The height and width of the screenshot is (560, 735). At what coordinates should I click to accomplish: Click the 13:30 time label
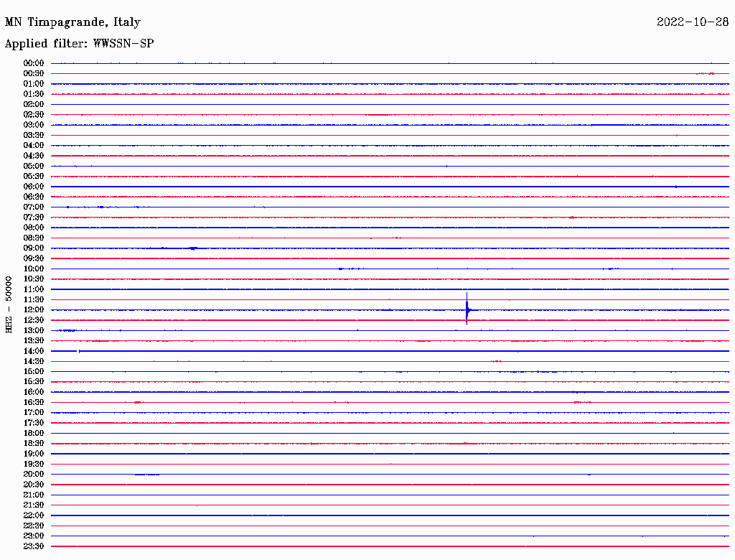pos(34,341)
